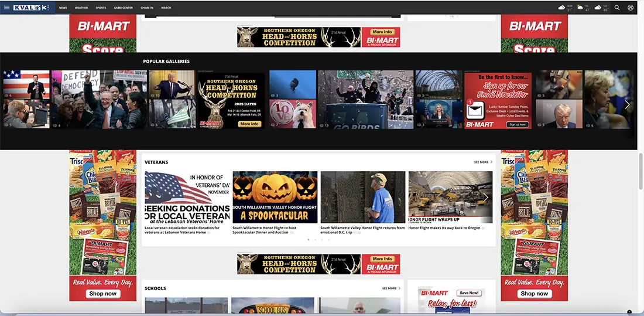644x316 pixels.
Task: Open the News menu item
Action: pos(63,8)
